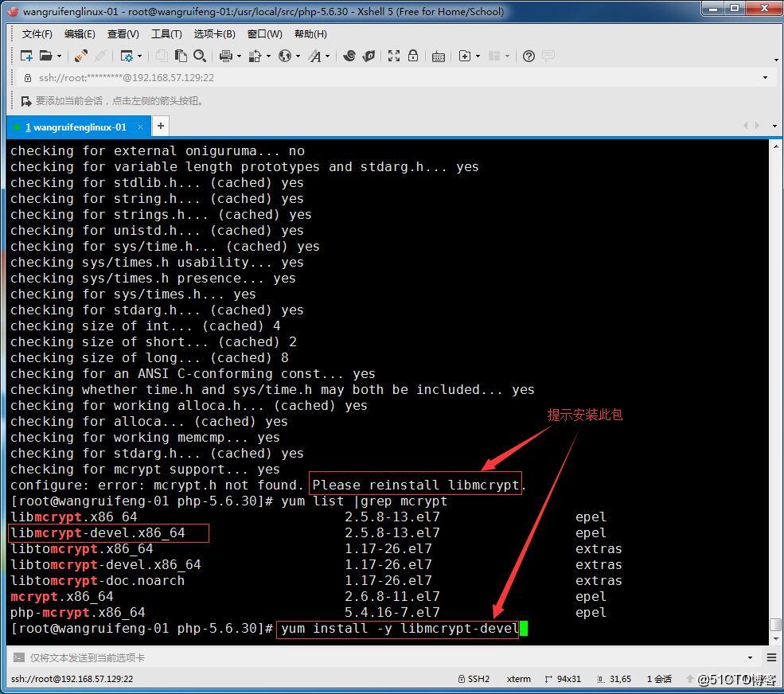Click the globe encoding icon
Image resolution: width=784 pixels, height=694 pixels.
[285, 56]
